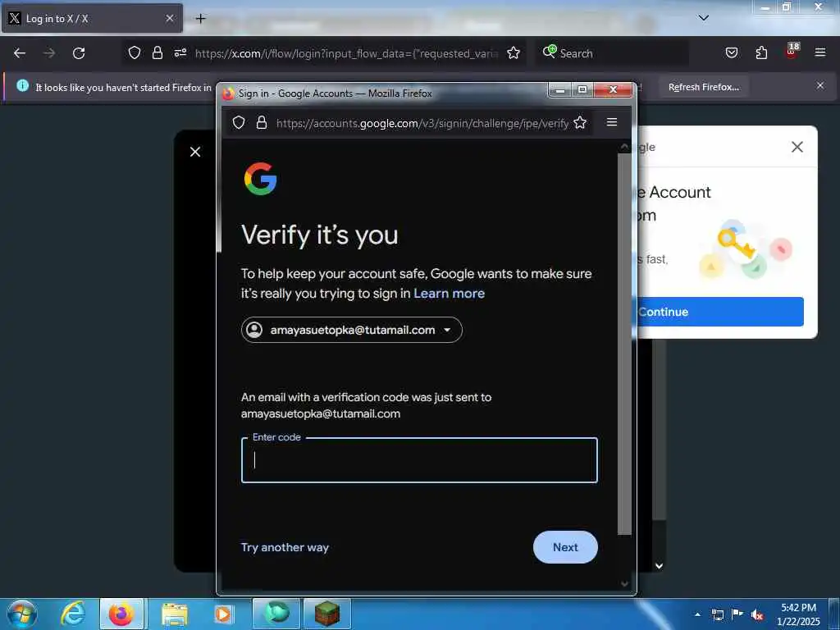The width and height of the screenshot is (840, 630).
Task: Click the green play icon taskbar app
Action: tap(276, 614)
